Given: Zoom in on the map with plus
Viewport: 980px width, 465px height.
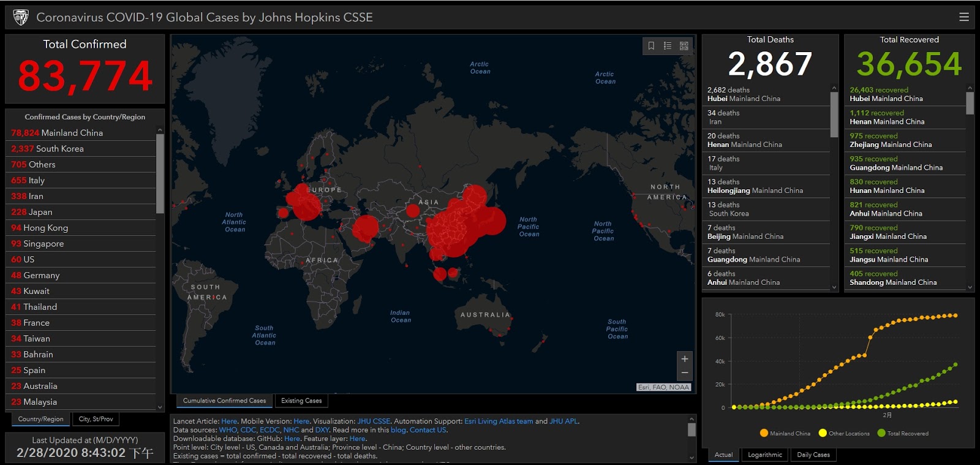Looking at the screenshot, I should coord(685,359).
